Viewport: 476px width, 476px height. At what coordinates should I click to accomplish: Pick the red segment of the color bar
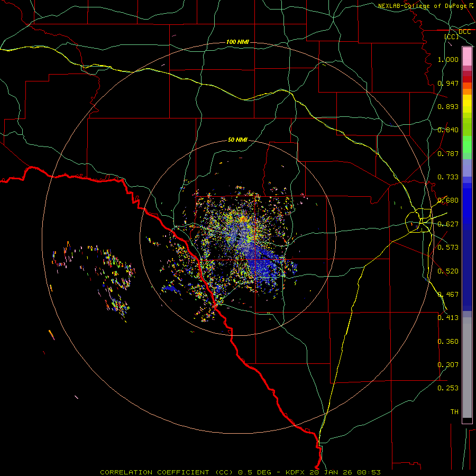point(467,79)
